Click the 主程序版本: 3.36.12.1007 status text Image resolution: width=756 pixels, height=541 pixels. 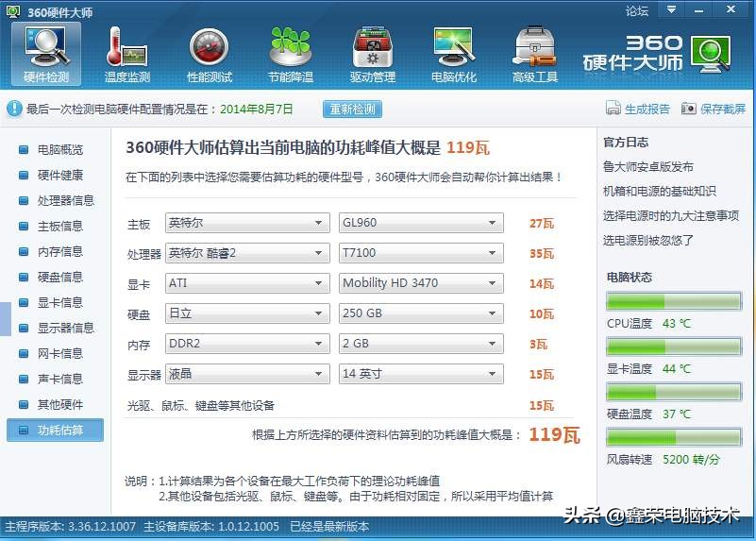(x=71, y=527)
